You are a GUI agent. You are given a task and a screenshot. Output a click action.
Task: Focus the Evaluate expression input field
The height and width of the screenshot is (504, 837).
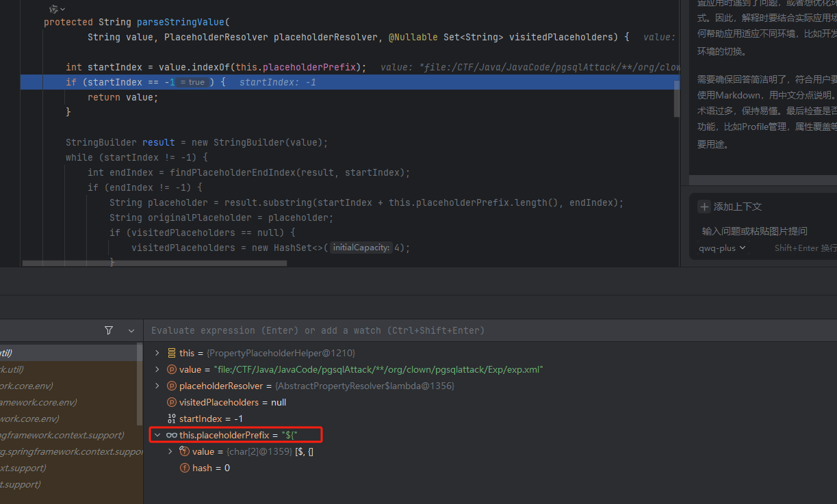pyautogui.click(x=489, y=330)
